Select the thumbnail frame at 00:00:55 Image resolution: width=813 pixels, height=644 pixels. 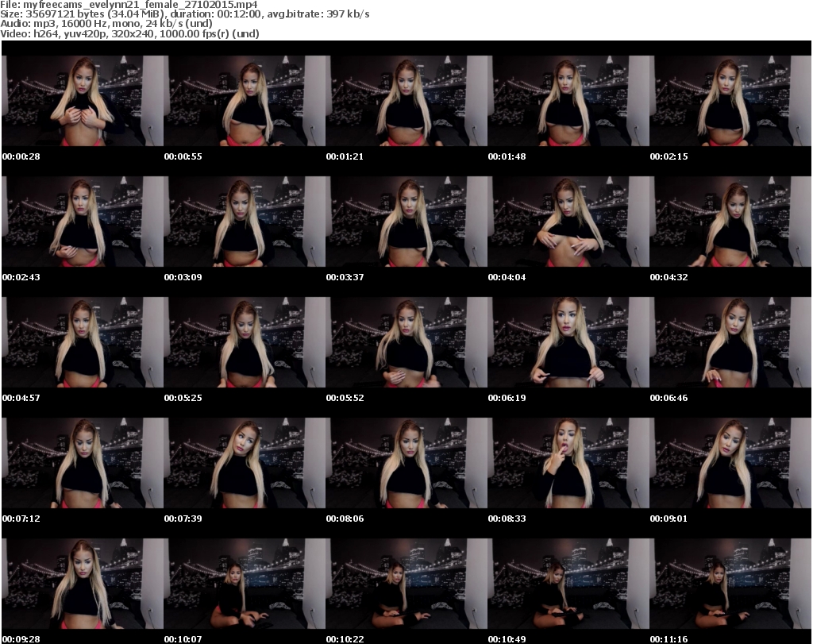245,101
